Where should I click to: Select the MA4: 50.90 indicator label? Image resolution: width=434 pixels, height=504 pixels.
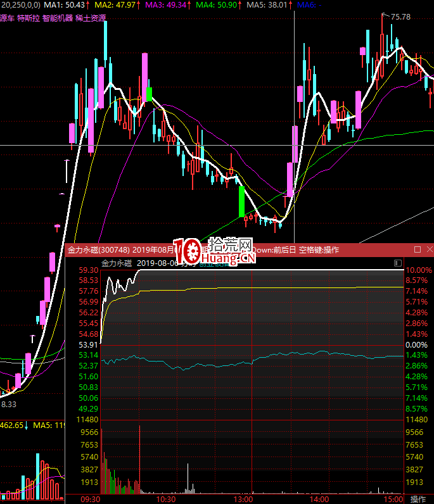coord(219,5)
